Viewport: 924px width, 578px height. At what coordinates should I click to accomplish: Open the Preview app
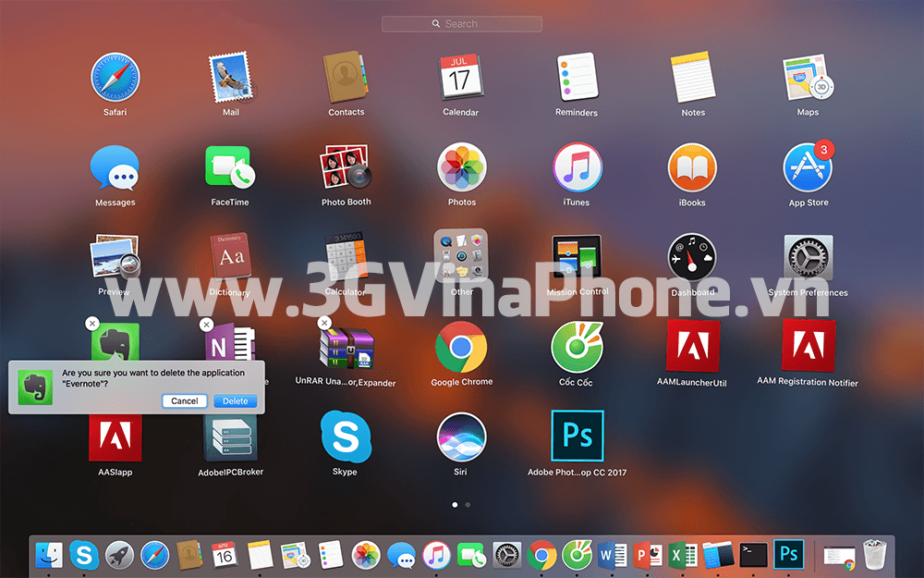(x=115, y=257)
